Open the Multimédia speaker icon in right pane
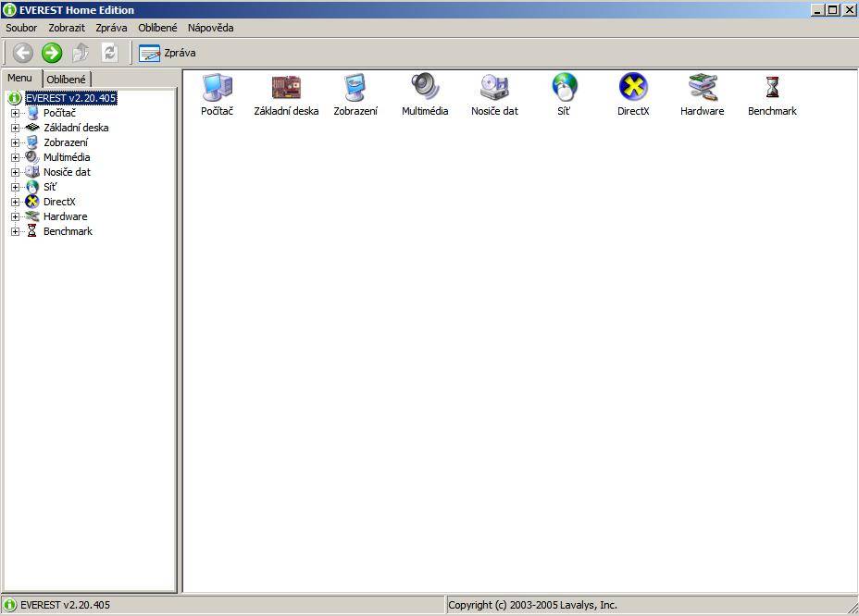Screen dimensions: 859x616 coord(425,88)
